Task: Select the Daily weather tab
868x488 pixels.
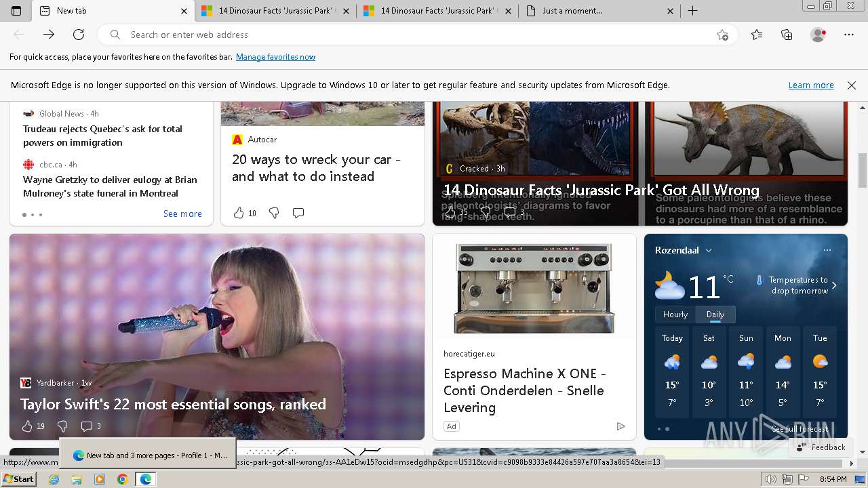Action: (x=715, y=314)
